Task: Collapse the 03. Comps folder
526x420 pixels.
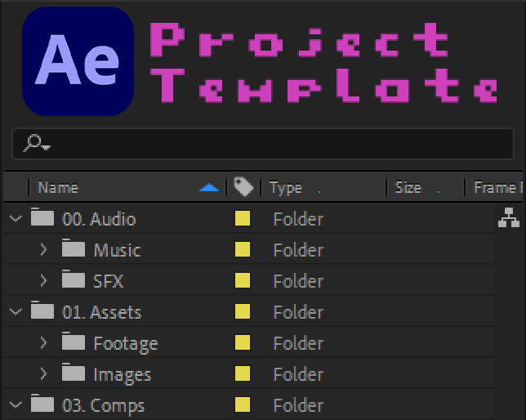Action: 15,404
